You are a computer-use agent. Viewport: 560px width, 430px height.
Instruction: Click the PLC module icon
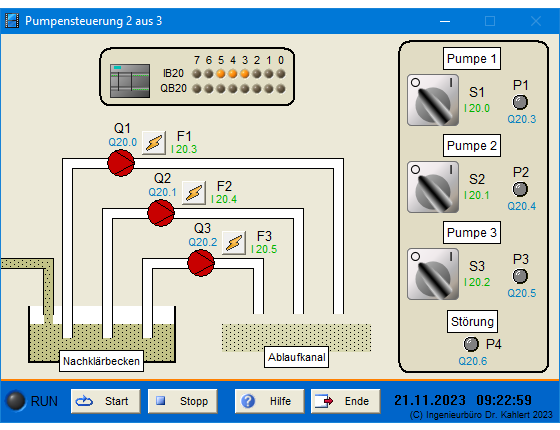[130, 81]
